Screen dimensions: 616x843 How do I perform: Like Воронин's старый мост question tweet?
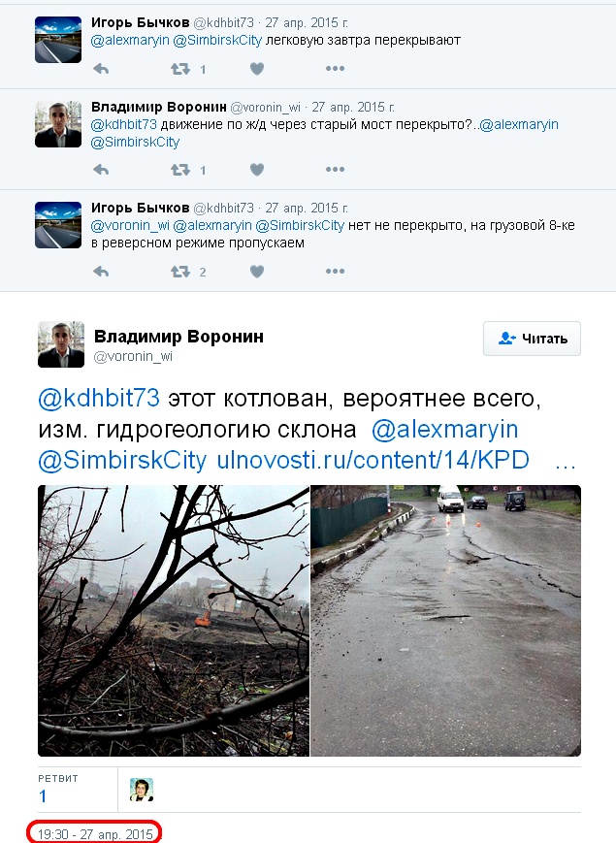(x=257, y=170)
